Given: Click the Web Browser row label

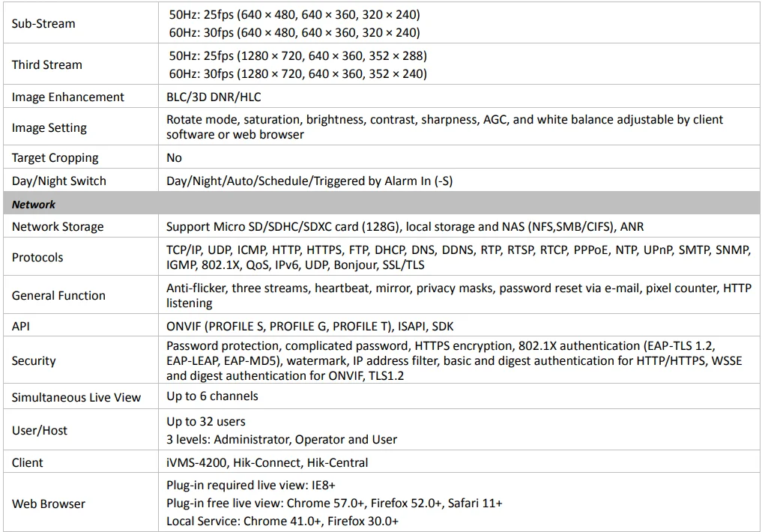Looking at the screenshot, I should [49, 504].
